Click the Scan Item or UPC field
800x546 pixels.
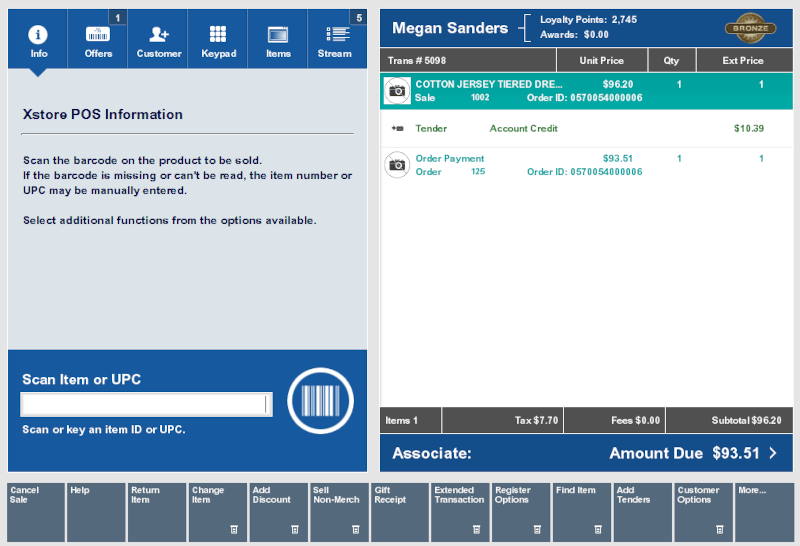pyautogui.click(x=146, y=405)
